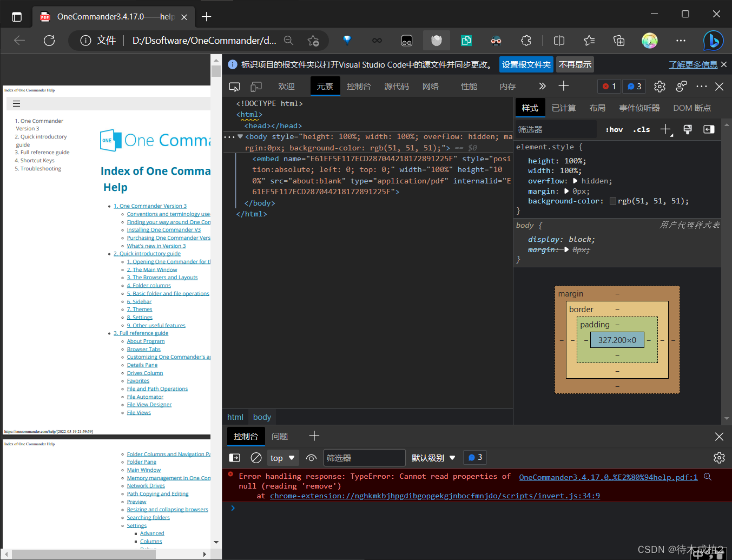The image size is (732, 560).
Task: Toggle computed styles sidebar icon
Action: coord(709,129)
